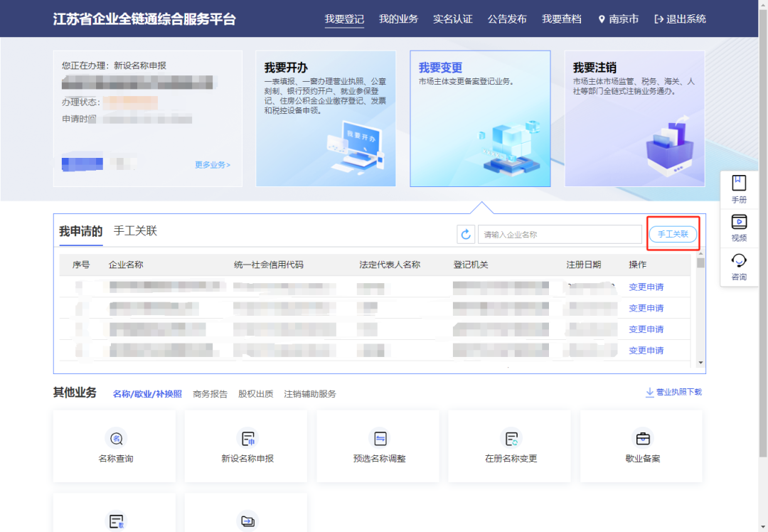Select the 我要登记 menu item
This screenshot has height=532, width=768.
tap(344, 18)
